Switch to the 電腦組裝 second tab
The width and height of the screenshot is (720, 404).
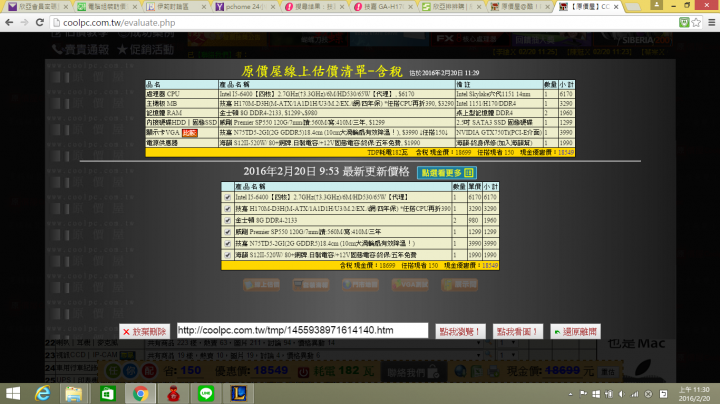point(105,6)
